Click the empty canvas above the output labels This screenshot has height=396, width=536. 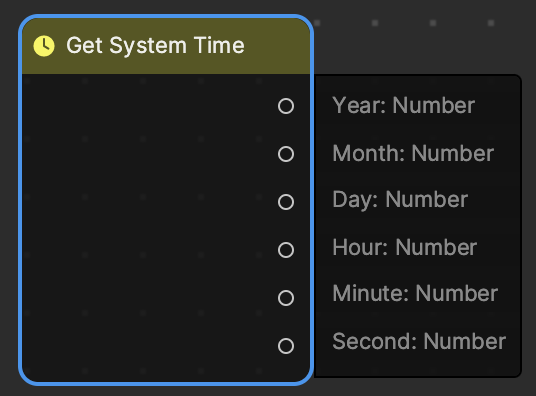(417, 48)
